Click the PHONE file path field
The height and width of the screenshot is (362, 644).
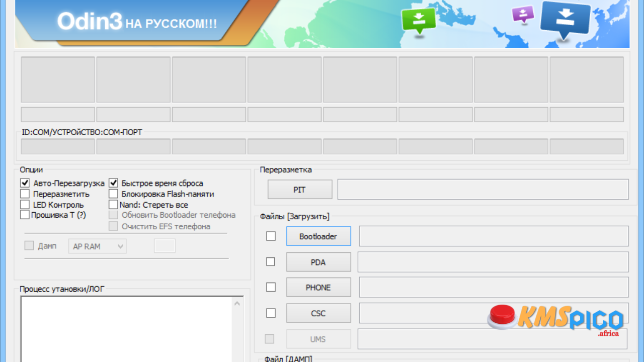(x=494, y=287)
